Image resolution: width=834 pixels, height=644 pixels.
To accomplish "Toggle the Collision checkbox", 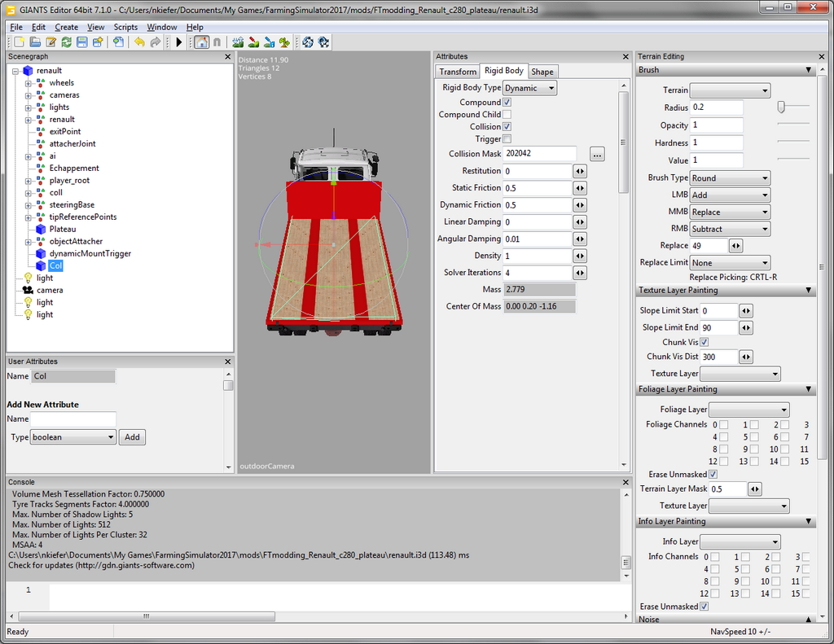I will [x=507, y=126].
